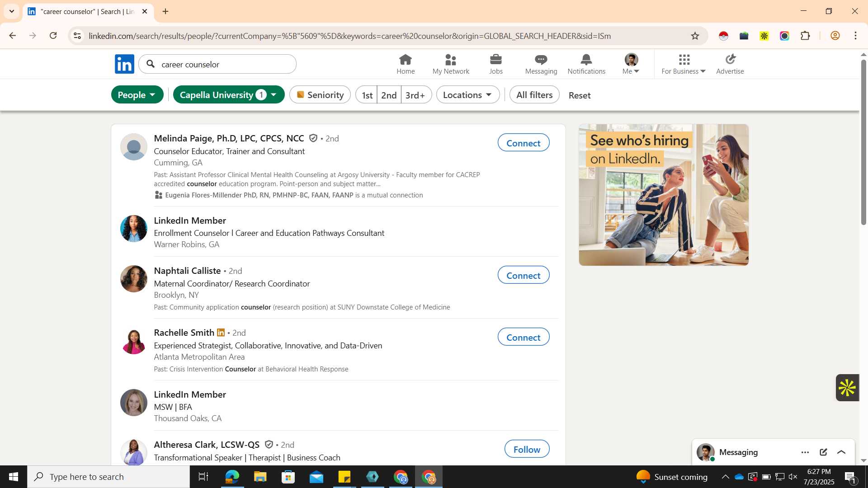Open the Advertise icon
The width and height of the screenshot is (868, 488).
pyautogui.click(x=730, y=64)
